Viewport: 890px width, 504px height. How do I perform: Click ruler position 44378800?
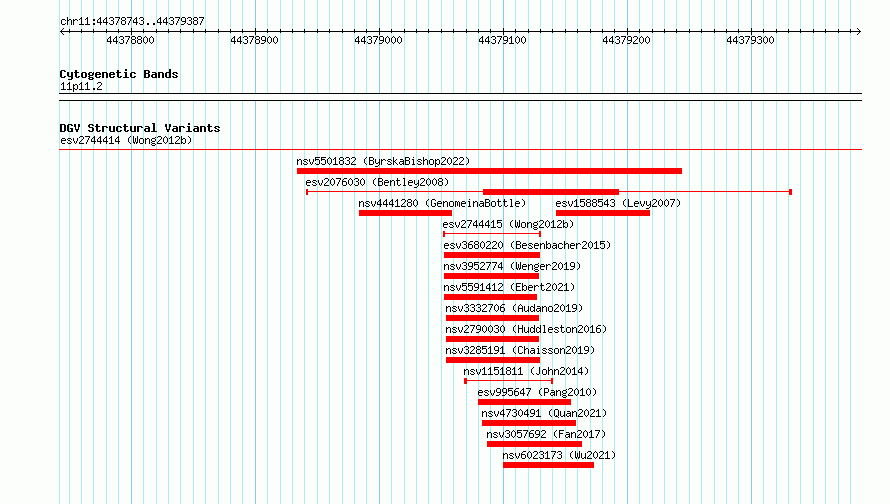click(x=131, y=40)
